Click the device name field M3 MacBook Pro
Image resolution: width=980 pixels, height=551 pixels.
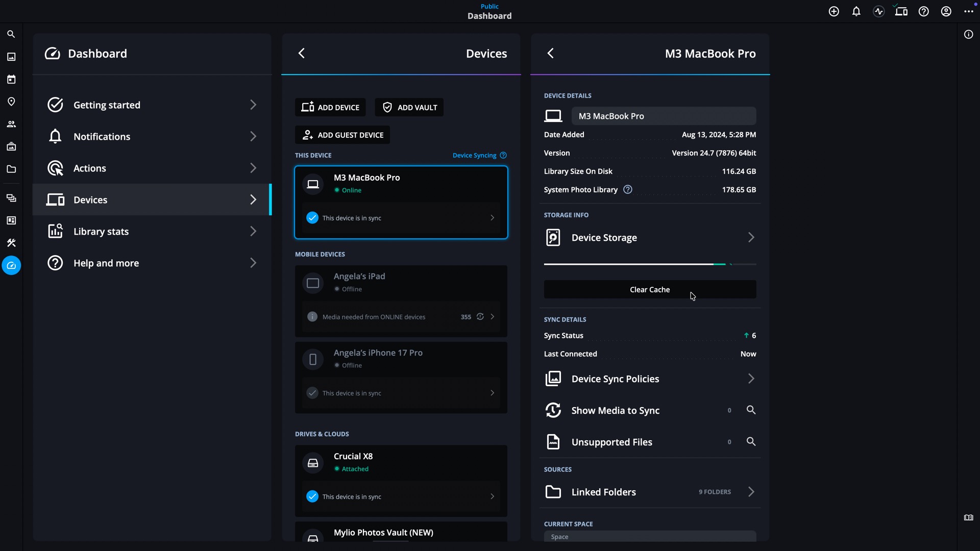(663, 116)
